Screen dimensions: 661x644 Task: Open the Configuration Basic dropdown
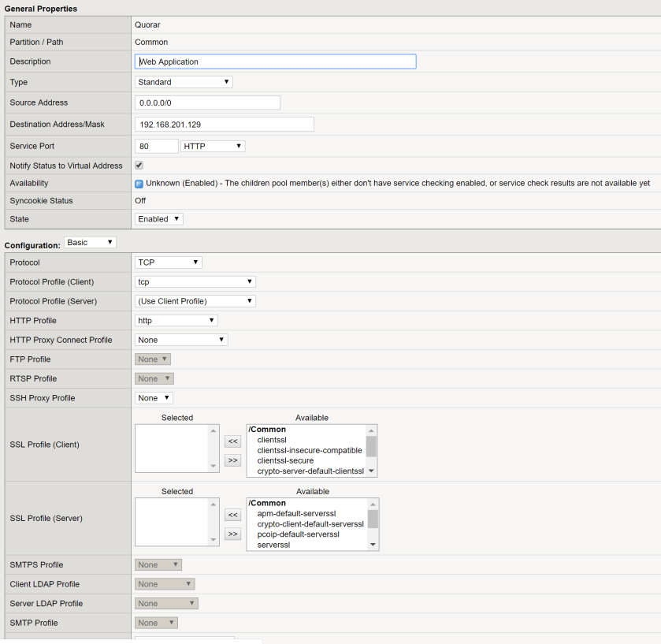(x=91, y=243)
